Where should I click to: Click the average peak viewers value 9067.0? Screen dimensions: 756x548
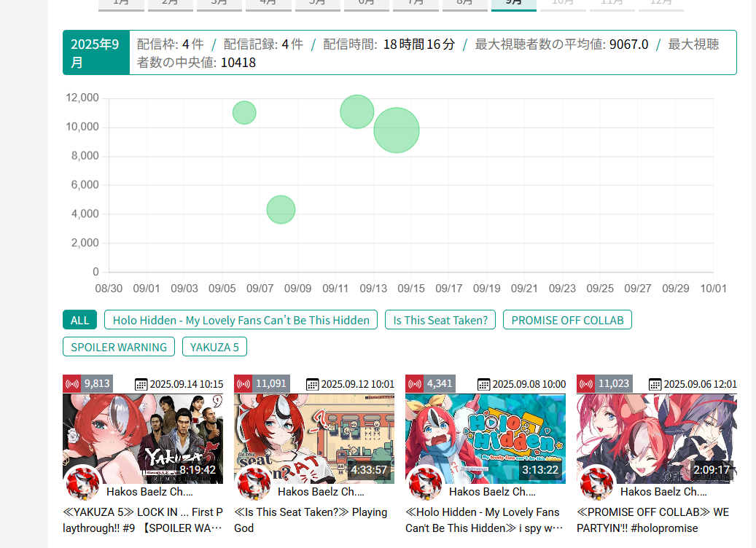click(628, 44)
